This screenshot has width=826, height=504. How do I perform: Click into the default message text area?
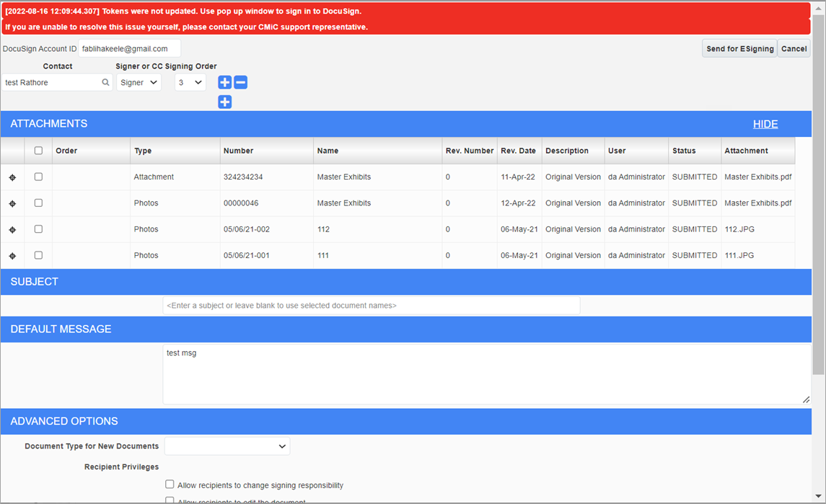(x=487, y=374)
